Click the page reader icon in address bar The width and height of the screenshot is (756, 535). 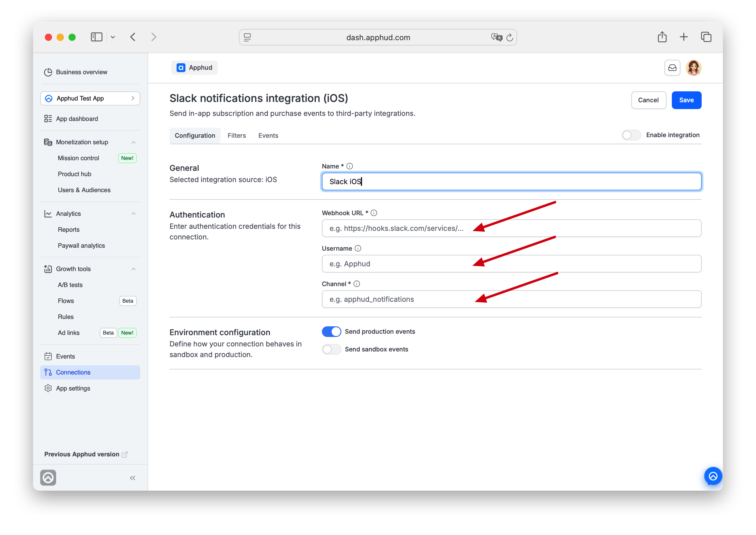247,37
